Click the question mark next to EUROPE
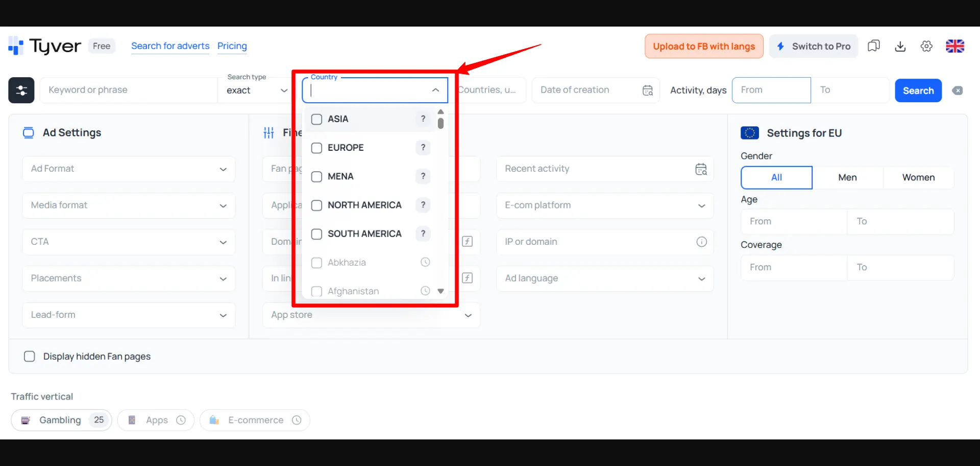The height and width of the screenshot is (466, 980). pyautogui.click(x=423, y=148)
